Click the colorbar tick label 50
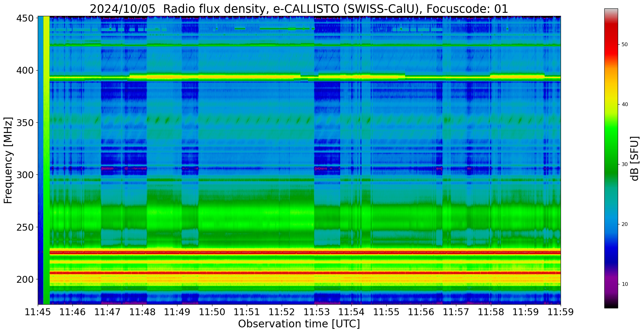Viewport: 644px width, 333px height. 625,45
